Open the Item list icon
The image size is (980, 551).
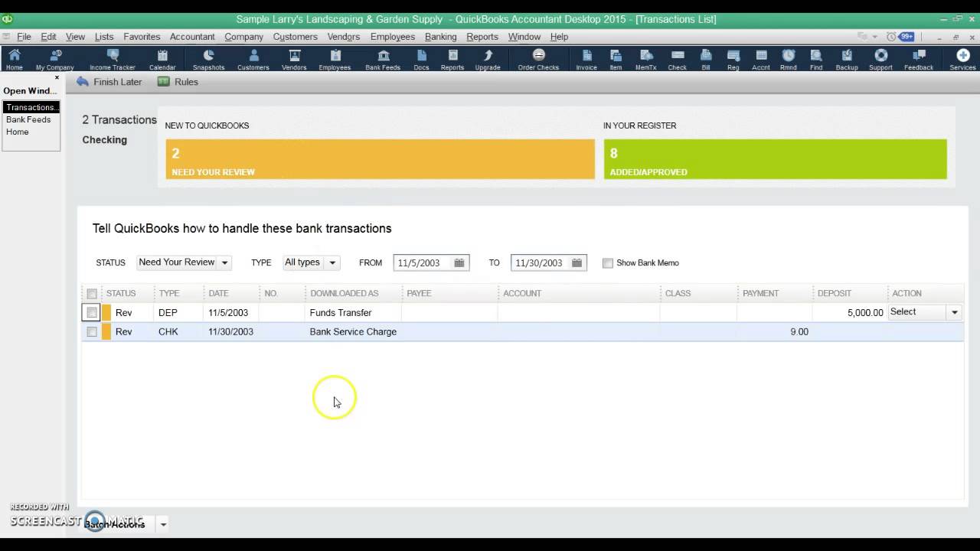[x=616, y=60]
